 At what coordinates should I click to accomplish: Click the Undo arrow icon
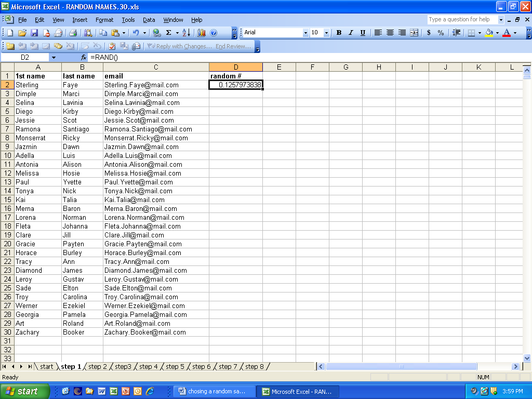pos(136,33)
